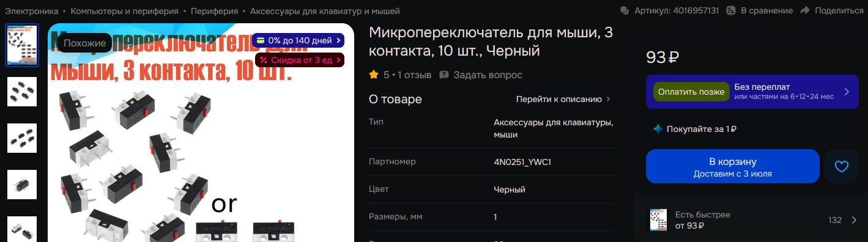
Task: Click the Черный color value
Action: [510, 189]
